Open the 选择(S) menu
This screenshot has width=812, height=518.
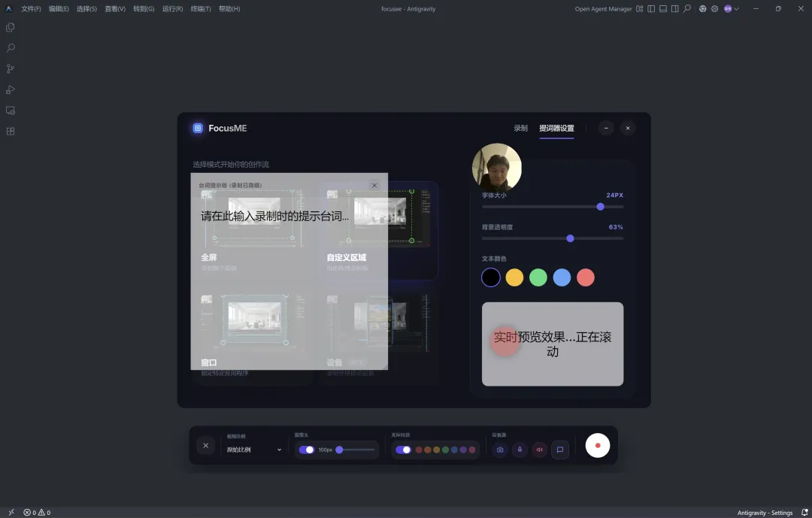86,9
